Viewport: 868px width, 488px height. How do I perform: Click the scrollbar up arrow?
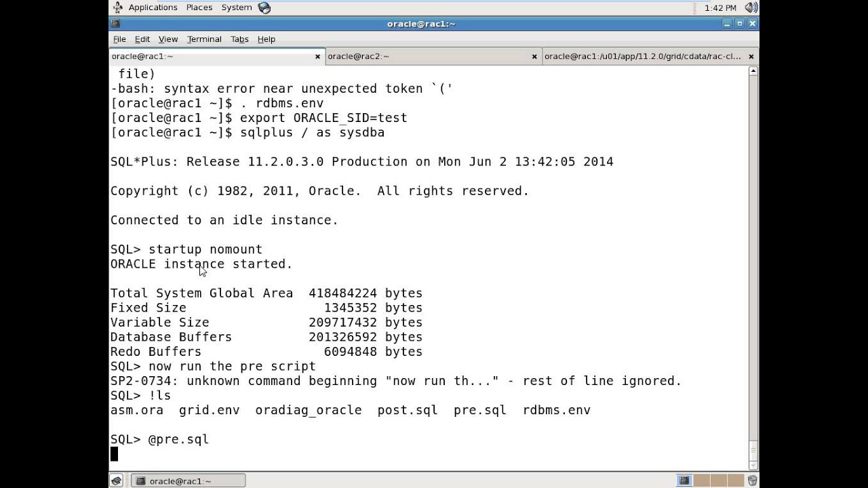[x=753, y=70]
